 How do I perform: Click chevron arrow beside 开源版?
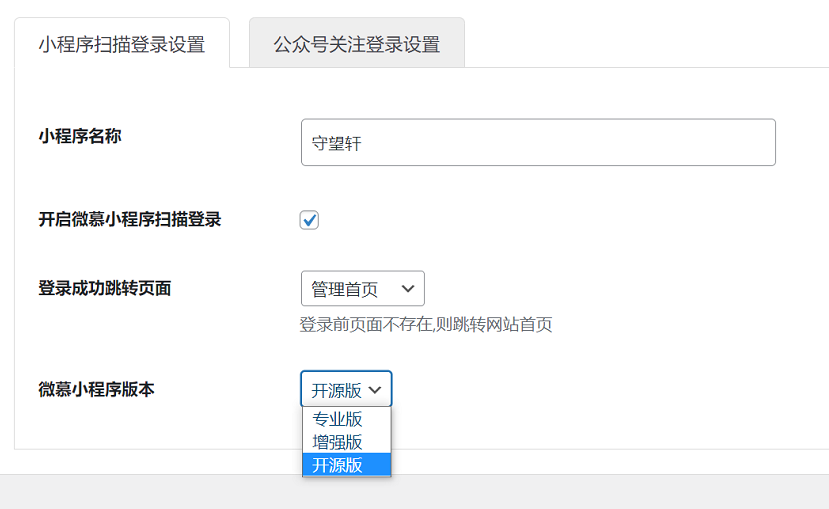pos(375,390)
